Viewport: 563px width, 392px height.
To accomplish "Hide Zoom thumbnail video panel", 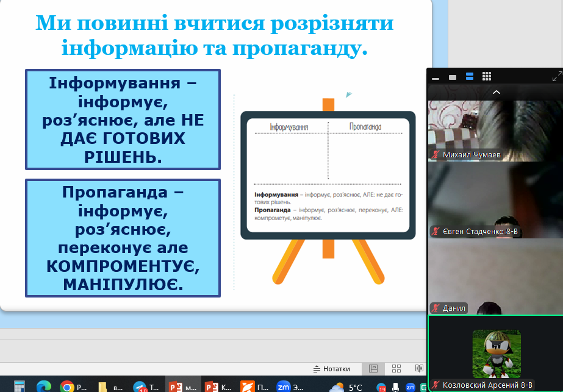I will [436, 77].
